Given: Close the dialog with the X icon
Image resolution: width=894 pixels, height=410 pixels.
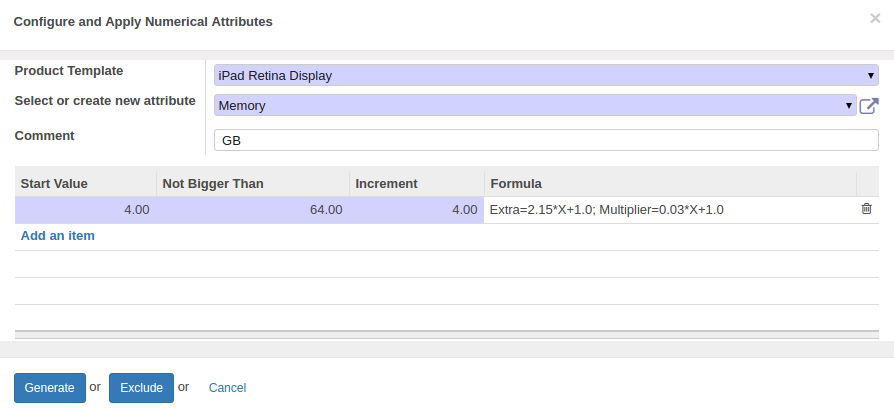Looking at the screenshot, I should [875, 18].
